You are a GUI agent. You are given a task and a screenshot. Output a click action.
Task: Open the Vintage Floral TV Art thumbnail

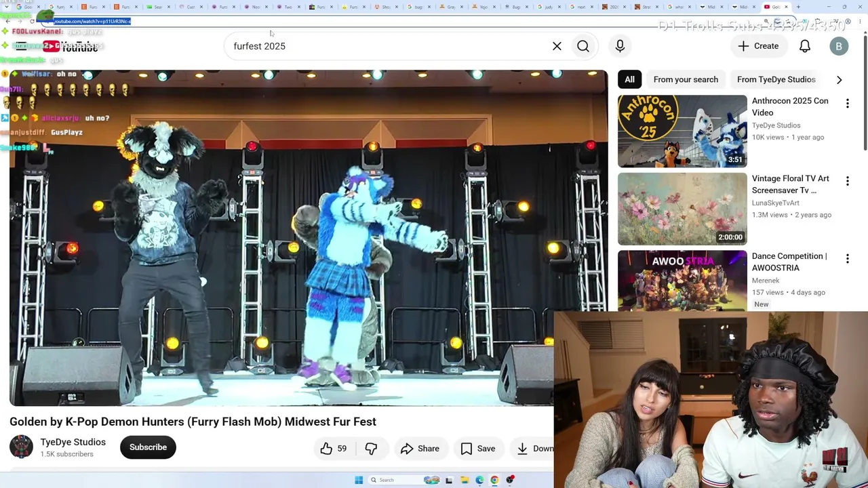[x=682, y=209]
